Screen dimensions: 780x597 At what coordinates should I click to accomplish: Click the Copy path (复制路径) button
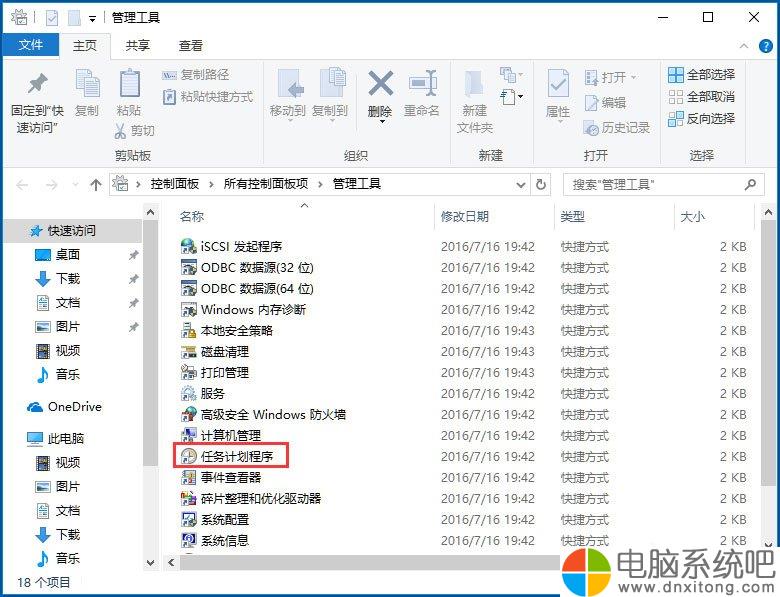coord(195,75)
